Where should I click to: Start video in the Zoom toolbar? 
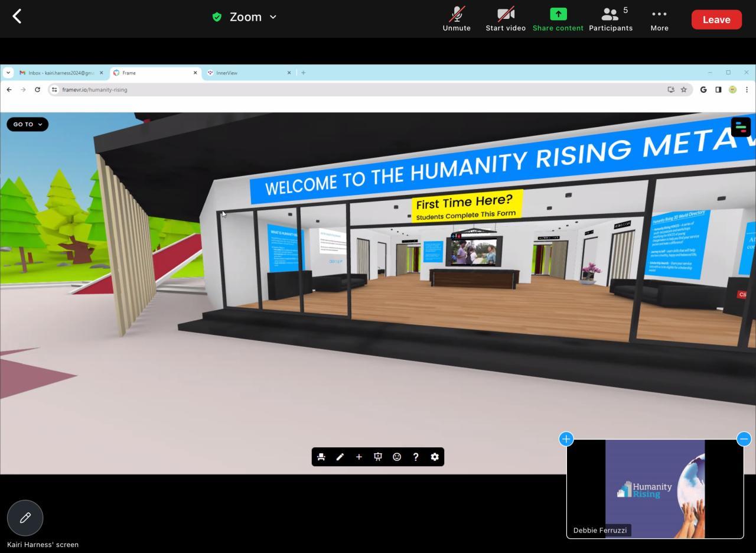point(506,19)
